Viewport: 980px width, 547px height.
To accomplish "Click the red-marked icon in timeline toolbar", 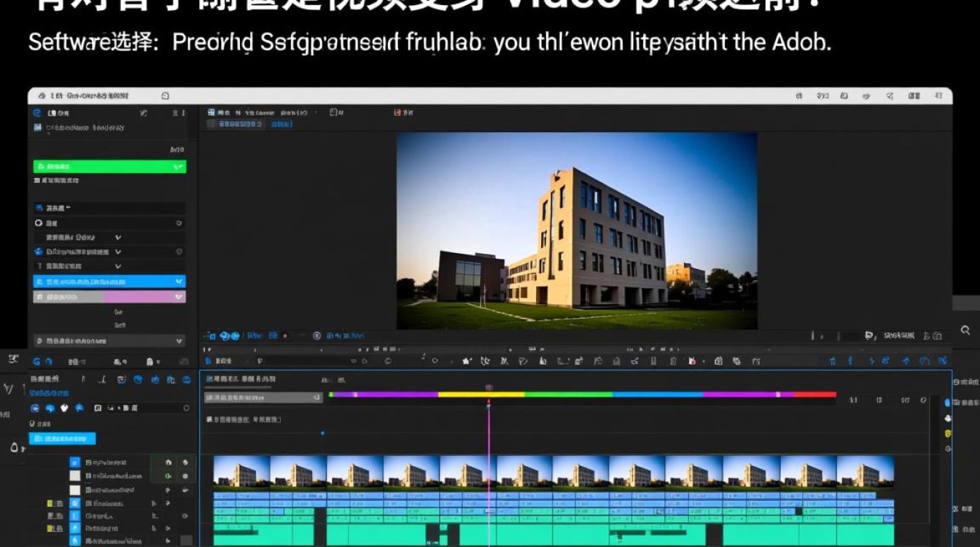I will coord(692,361).
